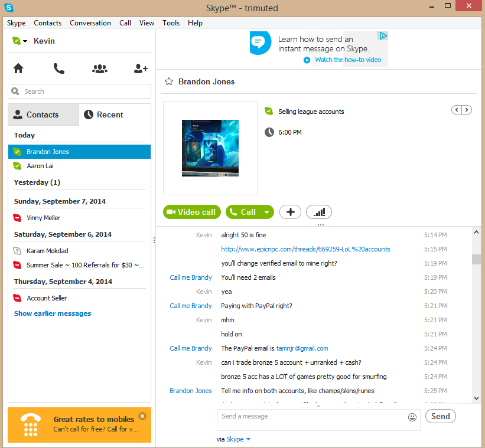Open the Summer Sale 100 Referrals conversation
485x448 pixels.
(x=80, y=265)
